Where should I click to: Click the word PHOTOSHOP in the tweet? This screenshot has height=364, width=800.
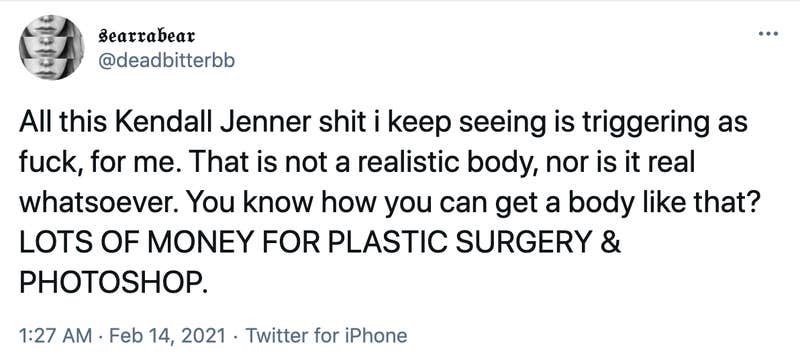[x=114, y=283]
